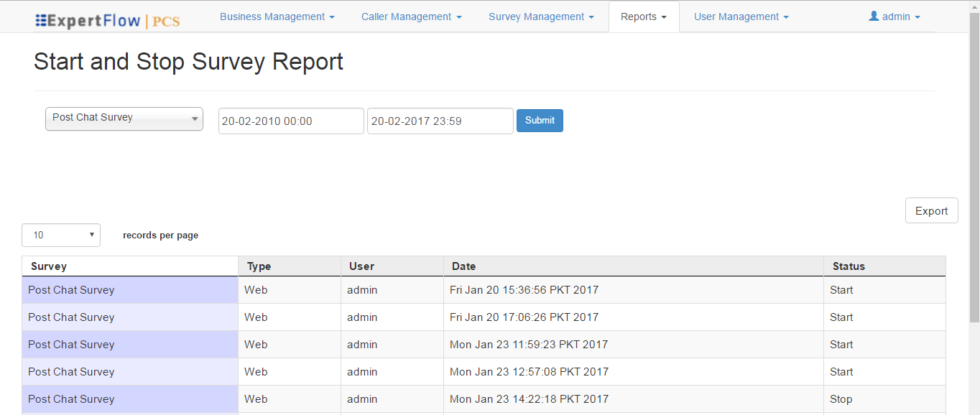Screen dimensions: 980x415
Task: Open the Caller Management menu
Action: pyautogui.click(x=411, y=16)
